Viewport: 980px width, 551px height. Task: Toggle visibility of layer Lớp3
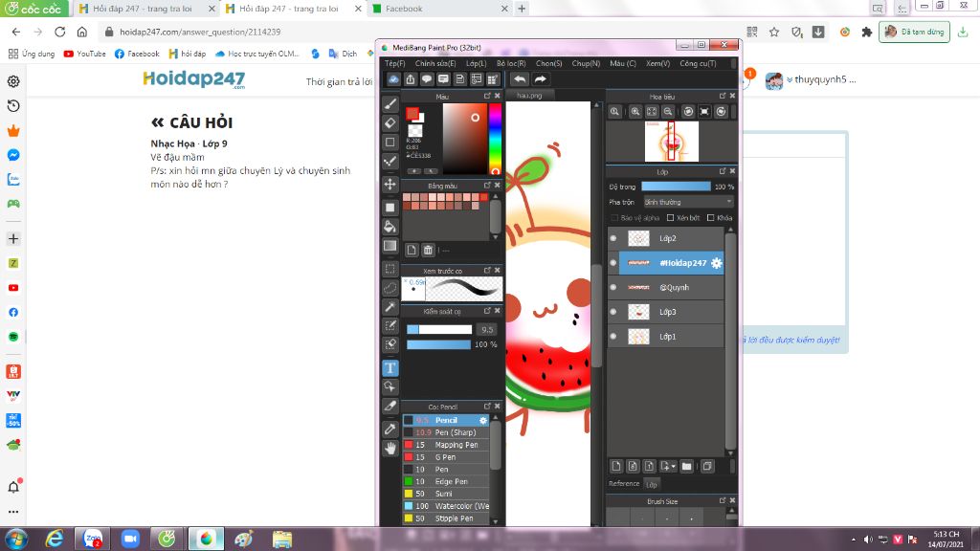(613, 312)
